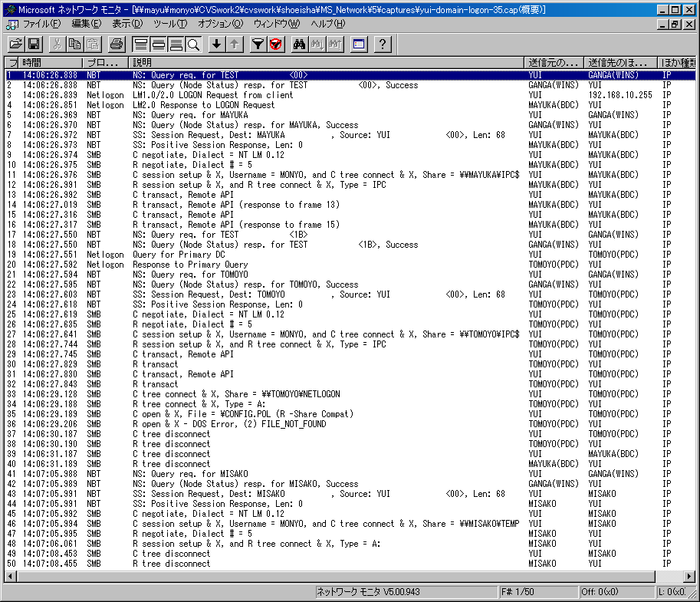Click the address database window icon
This screenshot has width=700, height=602.
tap(359, 44)
